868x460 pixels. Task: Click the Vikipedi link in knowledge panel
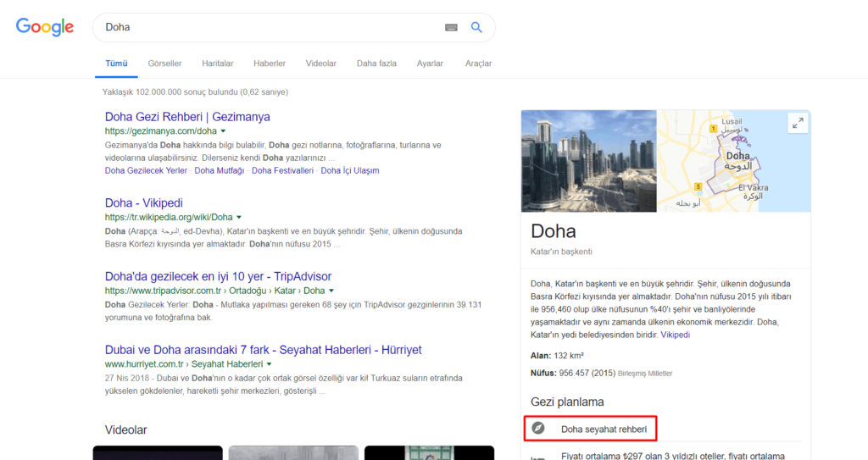point(676,335)
